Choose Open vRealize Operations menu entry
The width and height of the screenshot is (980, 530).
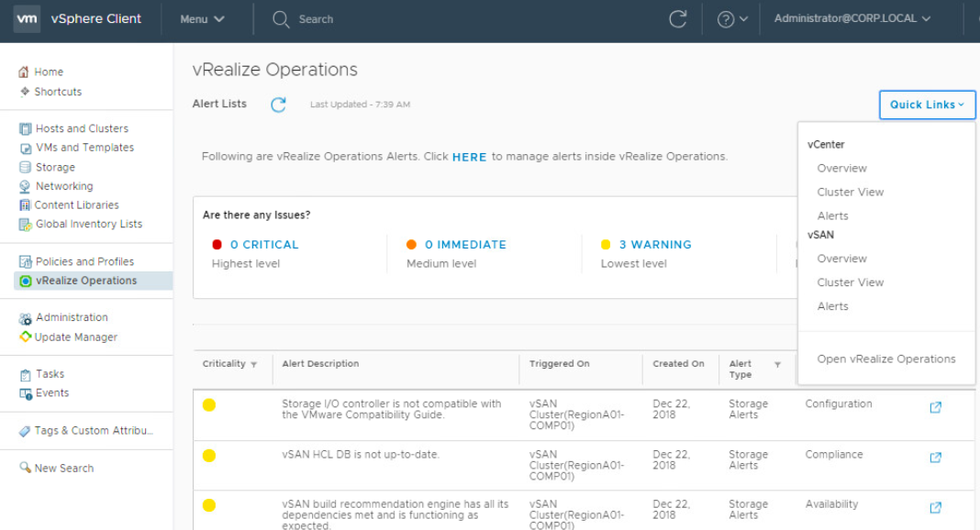(x=885, y=359)
